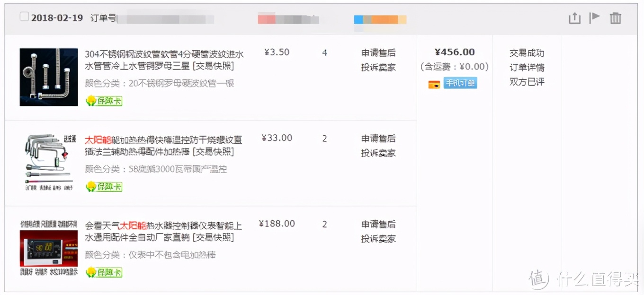This screenshot has height=295, width=644.
Task: Open the 太阳能电加热棒 product title link
Action: click(163, 146)
